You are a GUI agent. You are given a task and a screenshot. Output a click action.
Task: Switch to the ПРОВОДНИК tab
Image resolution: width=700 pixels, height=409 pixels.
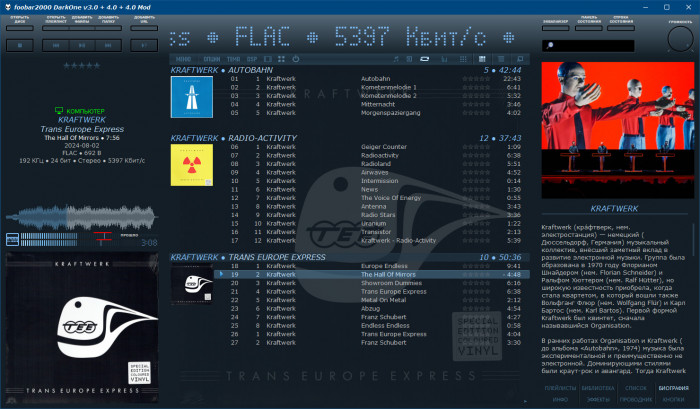pos(636,399)
